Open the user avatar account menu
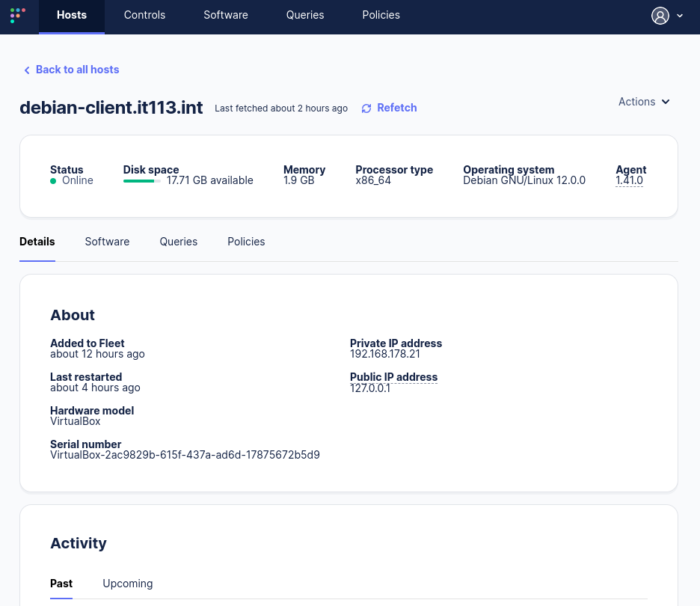The image size is (700, 606). (660, 16)
